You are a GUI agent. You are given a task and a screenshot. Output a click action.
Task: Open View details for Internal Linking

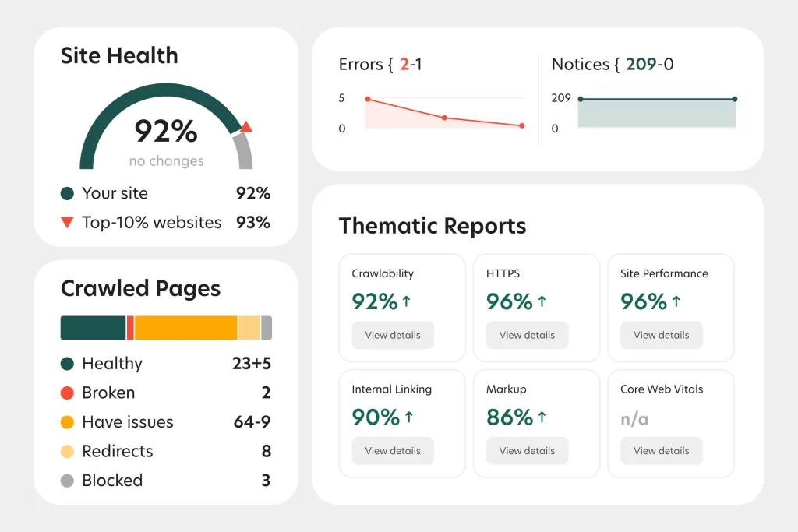(x=393, y=450)
